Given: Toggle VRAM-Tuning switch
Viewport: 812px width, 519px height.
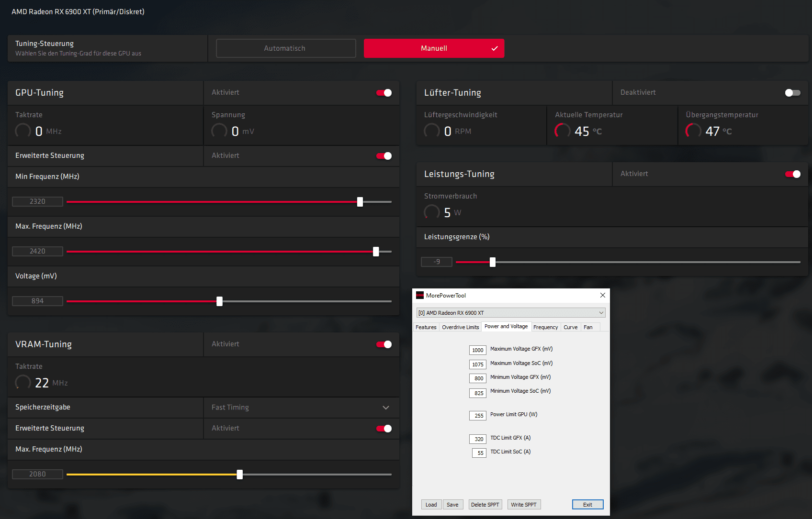Looking at the screenshot, I should point(384,344).
